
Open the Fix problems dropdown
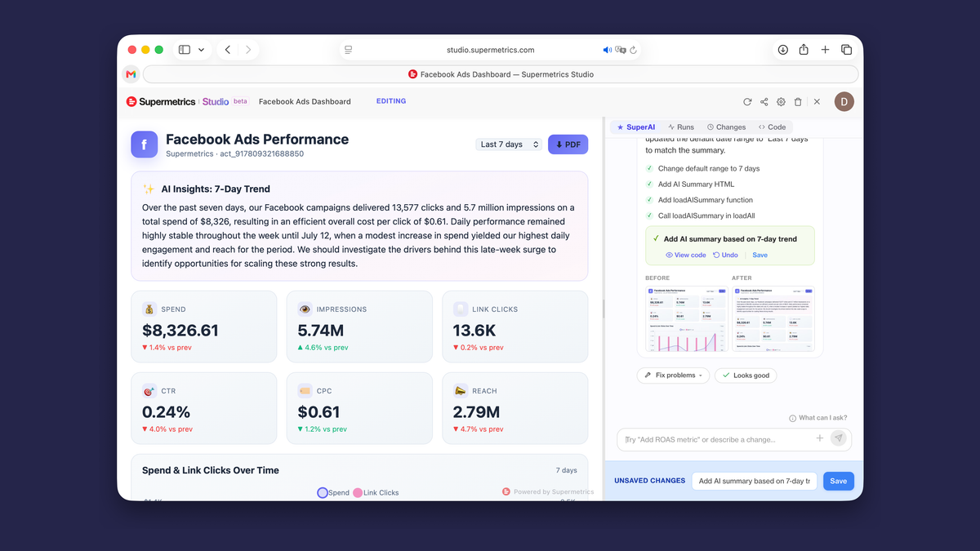(672, 375)
